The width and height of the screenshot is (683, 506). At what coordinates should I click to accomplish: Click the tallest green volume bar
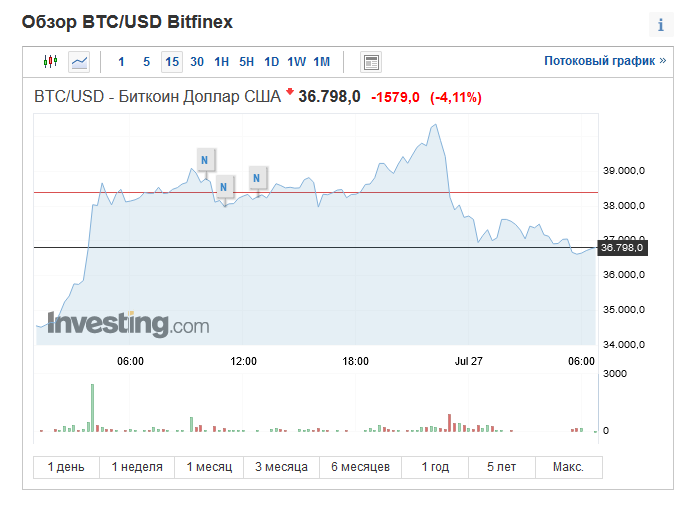92,408
